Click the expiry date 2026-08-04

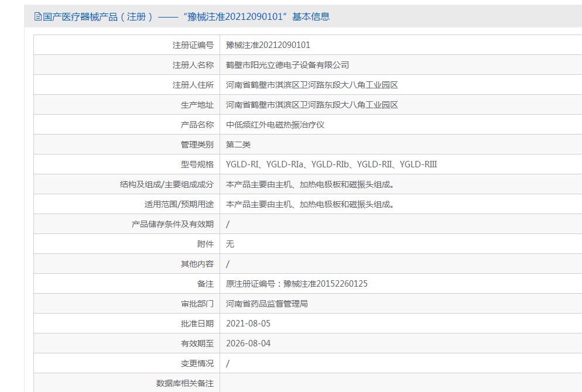click(x=248, y=344)
